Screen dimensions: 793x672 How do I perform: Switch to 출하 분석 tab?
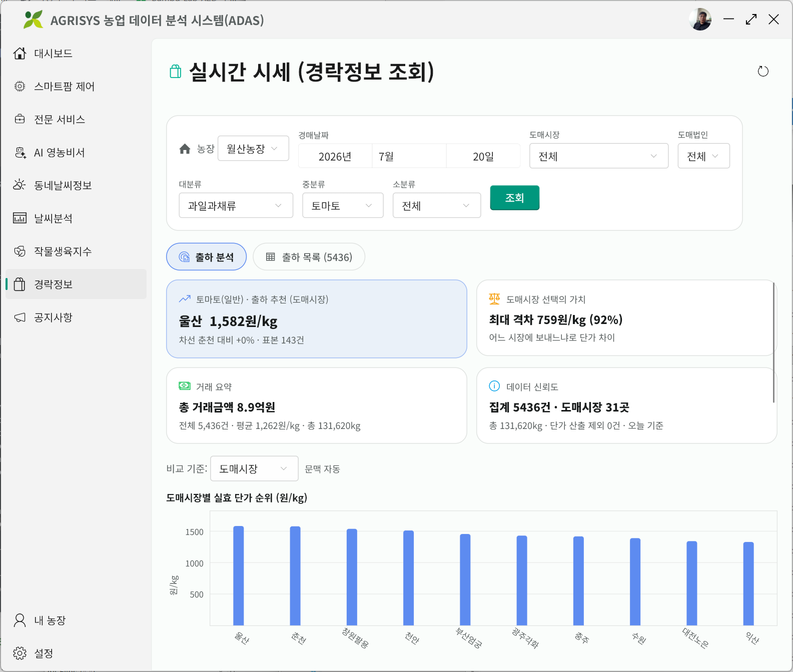point(206,256)
